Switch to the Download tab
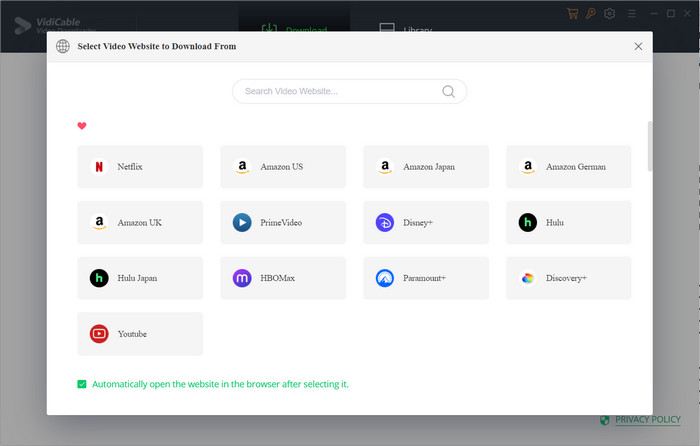The width and height of the screenshot is (700, 446). pyautogui.click(x=294, y=29)
